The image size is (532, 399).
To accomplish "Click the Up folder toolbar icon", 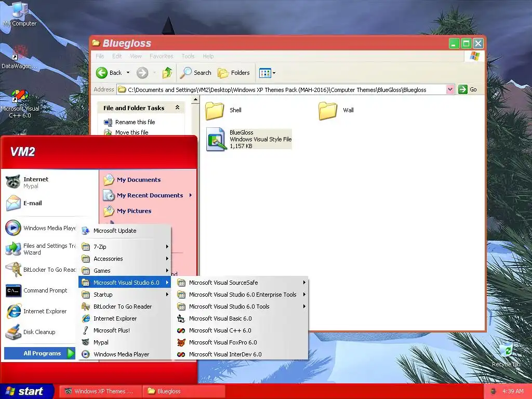I will pyautogui.click(x=167, y=73).
